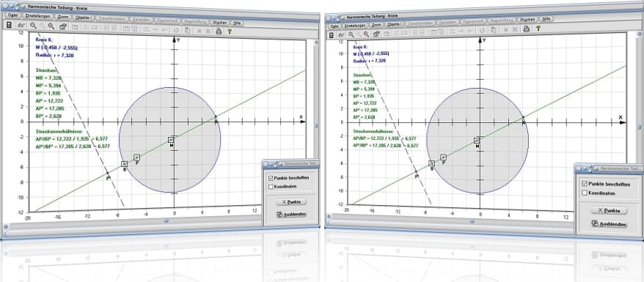Viewport: 644px width, 282px height.
Task: Enable Koordinaten checkbox in the right dialog
Action: [585, 193]
